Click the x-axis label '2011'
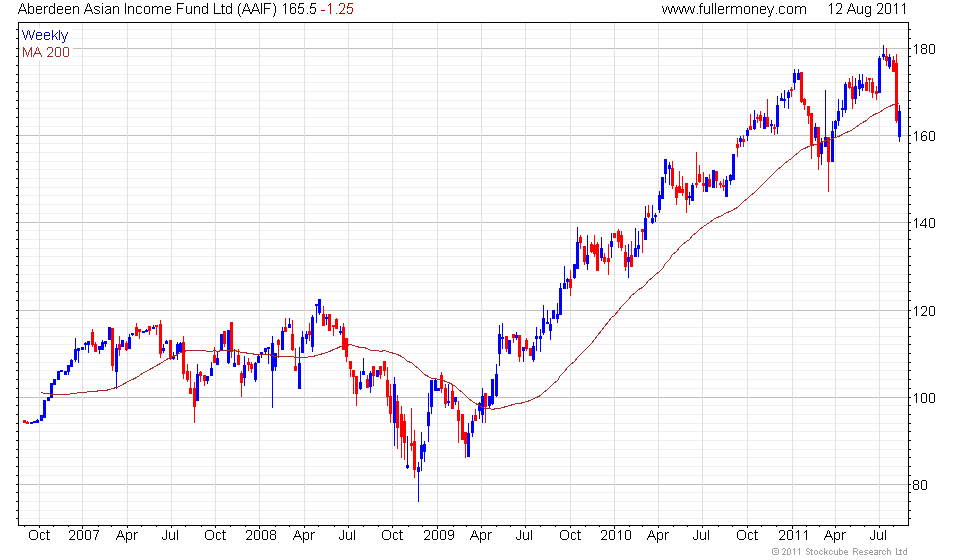960x560 pixels. (793, 535)
